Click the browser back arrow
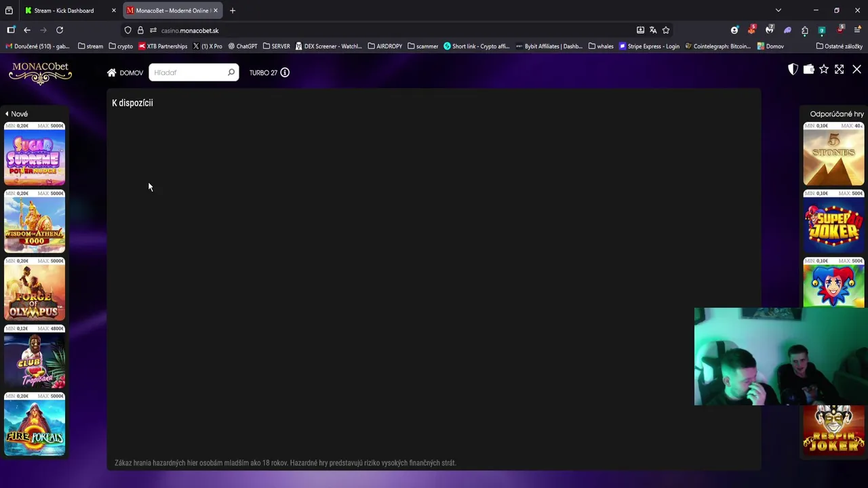This screenshot has width=868, height=488. pos(27,30)
